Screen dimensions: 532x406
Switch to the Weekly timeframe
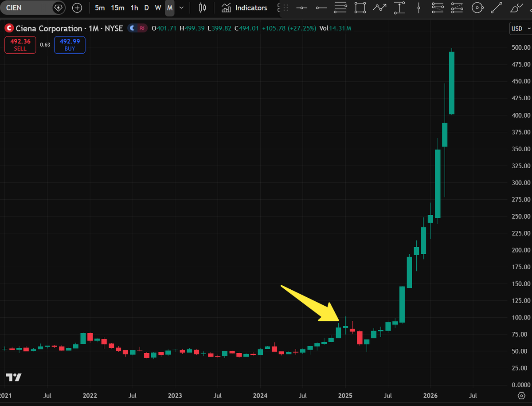158,8
